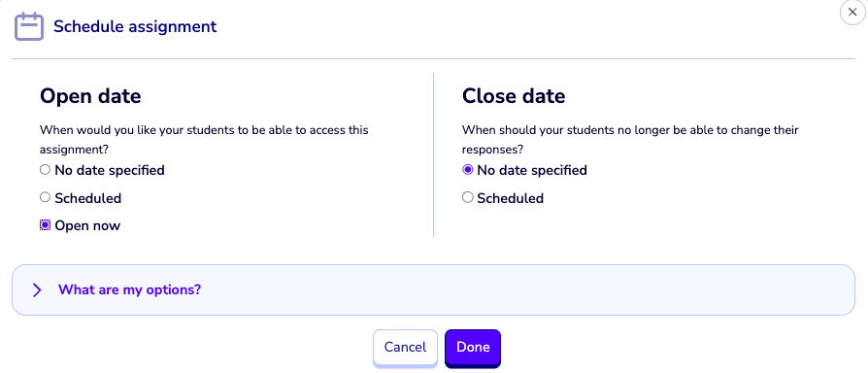Click the 'Scheduled' label text under Open date
The height and width of the screenshot is (373, 868).
88,198
